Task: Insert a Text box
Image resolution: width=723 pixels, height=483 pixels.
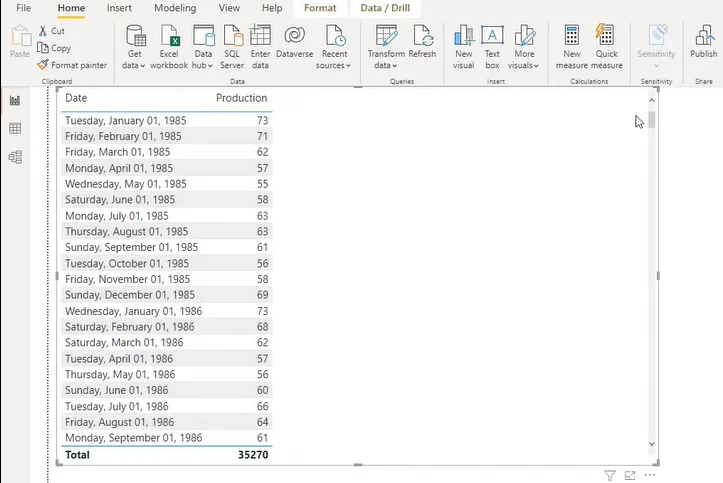Action: tap(492, 47)
